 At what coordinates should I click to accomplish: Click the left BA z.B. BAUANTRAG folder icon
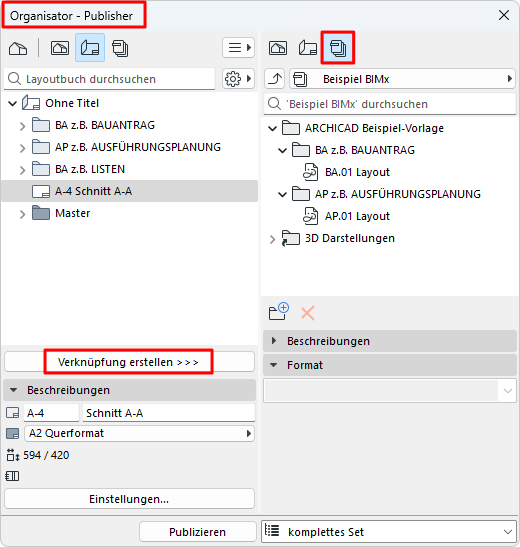[x=41, y=125]
